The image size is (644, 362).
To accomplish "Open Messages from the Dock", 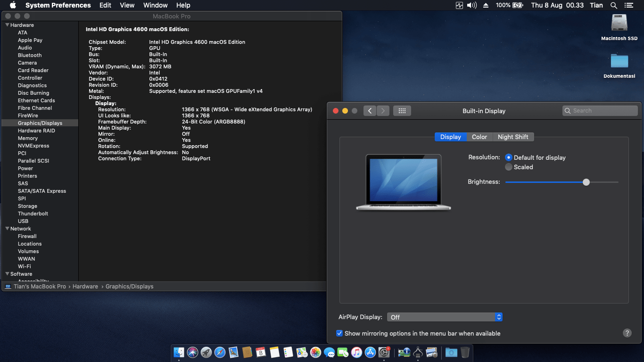I will pos(329,352).
